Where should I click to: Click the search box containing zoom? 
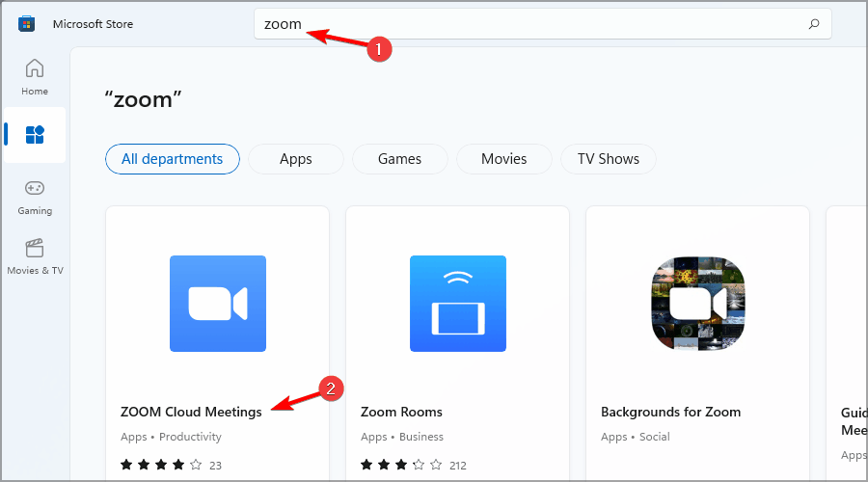pos(542,24)
